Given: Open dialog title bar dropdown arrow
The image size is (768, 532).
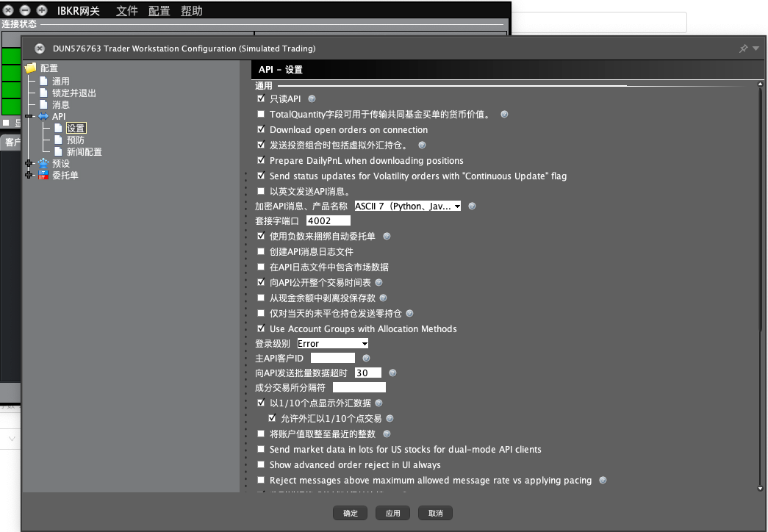Looking at the screenshot, I should pos(756,48).
